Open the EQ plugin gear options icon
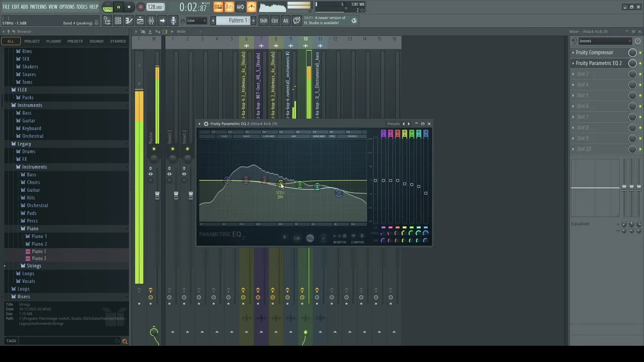Screen dimensions: 644x362 point(206,124)
